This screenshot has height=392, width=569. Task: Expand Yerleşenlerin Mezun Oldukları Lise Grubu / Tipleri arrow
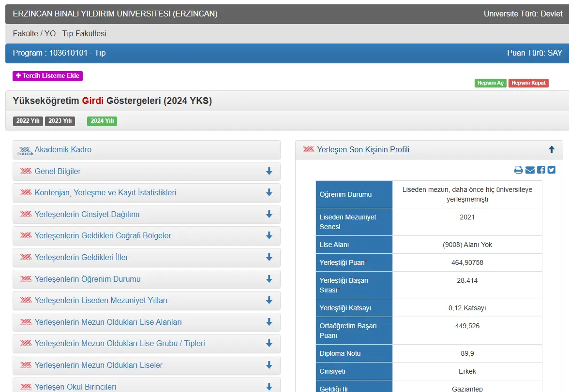pos(269,343)
